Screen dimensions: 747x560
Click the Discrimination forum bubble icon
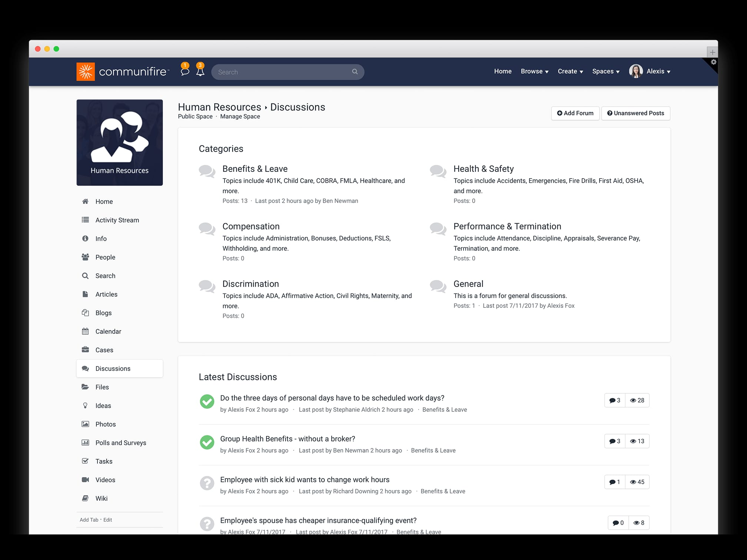[x=207, y=287]
